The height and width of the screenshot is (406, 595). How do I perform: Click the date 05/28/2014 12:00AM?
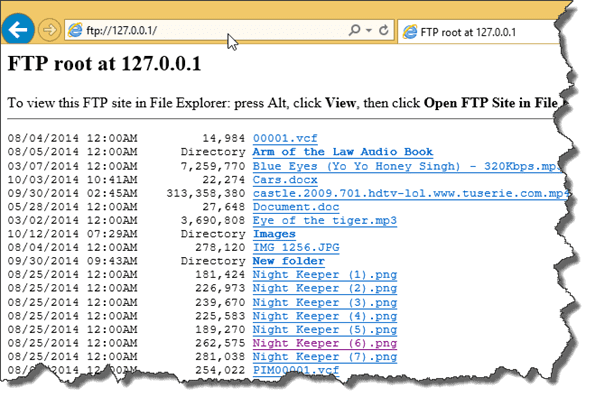(72, 207)
